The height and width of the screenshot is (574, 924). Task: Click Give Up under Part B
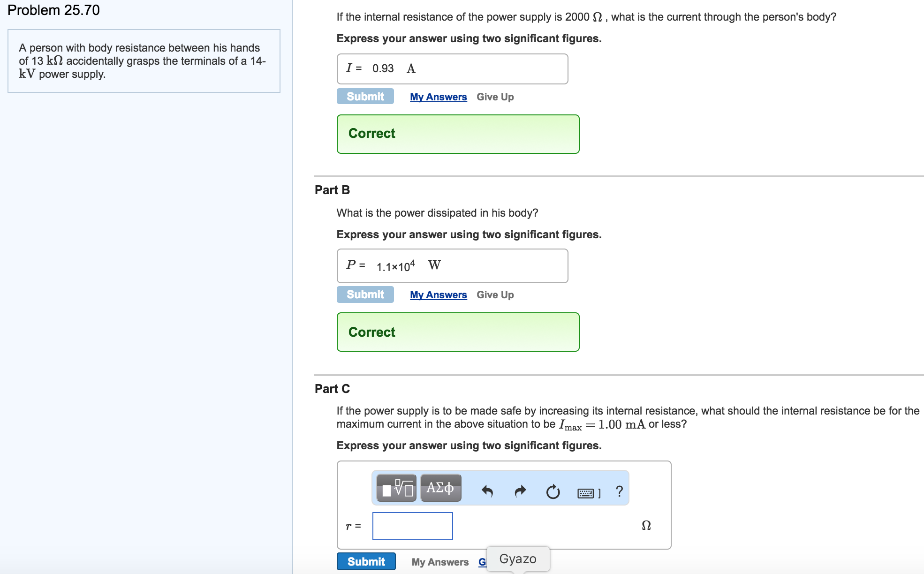click(495, 295)
